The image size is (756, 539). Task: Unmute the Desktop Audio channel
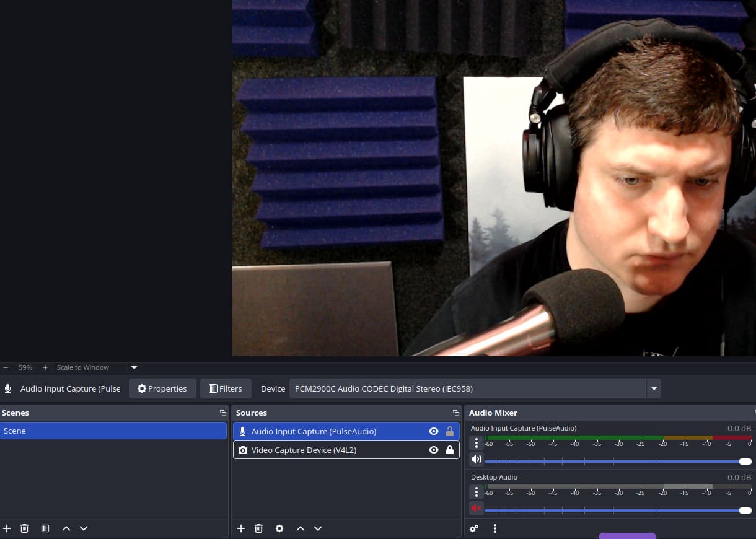476,509
